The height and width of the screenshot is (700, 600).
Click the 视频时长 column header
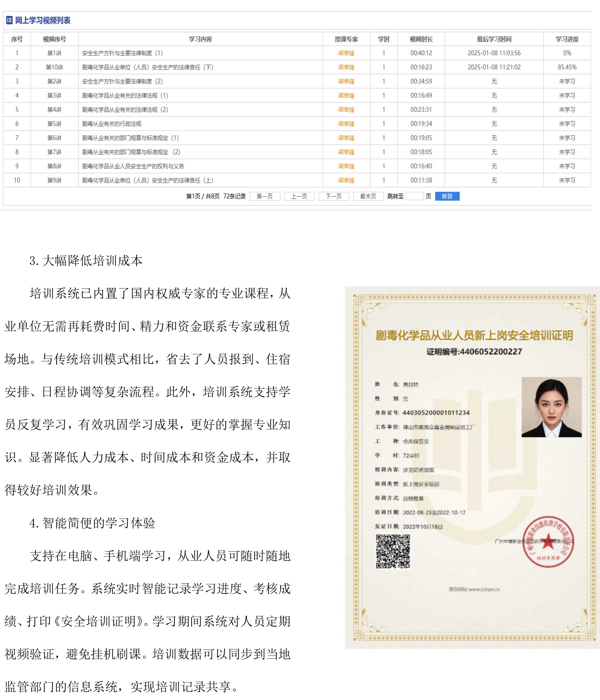(x=421, y=39)
